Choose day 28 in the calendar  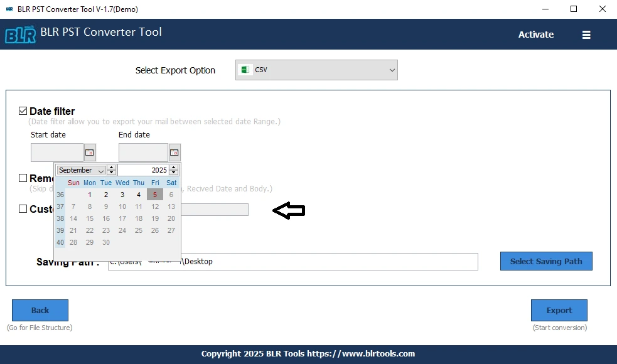73,242
